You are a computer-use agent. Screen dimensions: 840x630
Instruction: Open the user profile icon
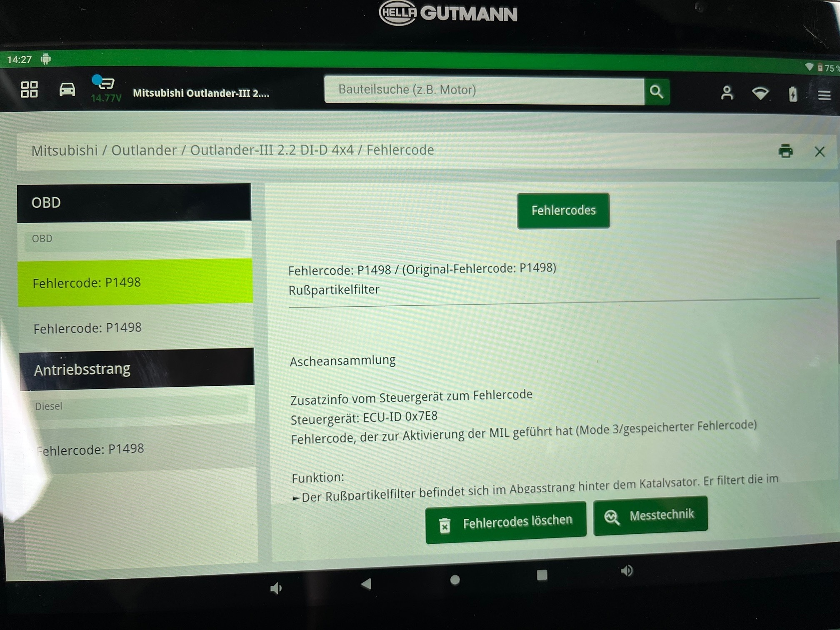(x=727, y=93)
